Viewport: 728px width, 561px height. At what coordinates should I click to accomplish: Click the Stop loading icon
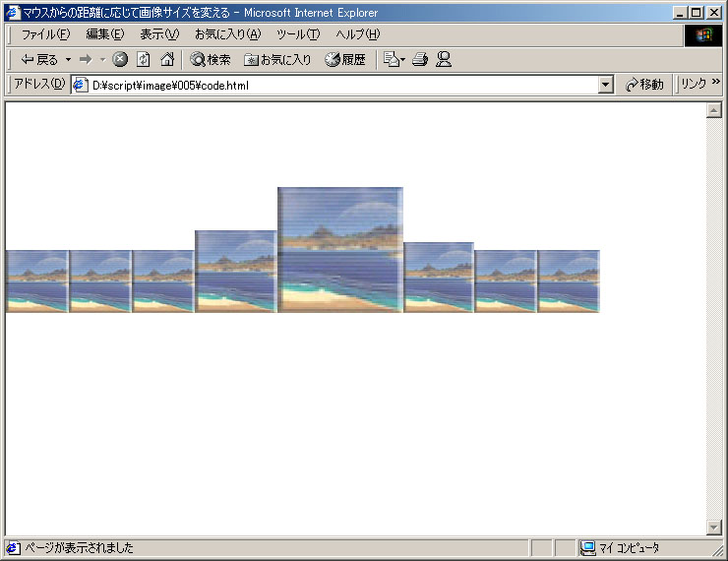tap(120, 59)
